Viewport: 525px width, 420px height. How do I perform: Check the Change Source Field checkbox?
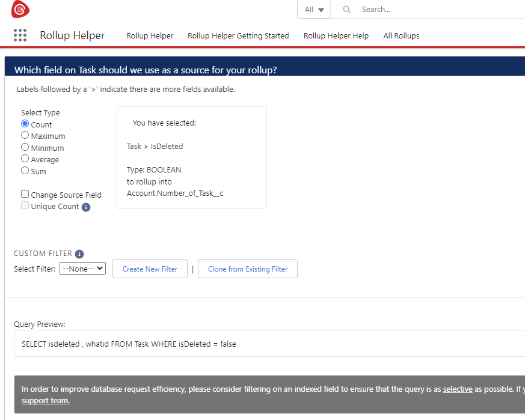click(x=25, y=194)
